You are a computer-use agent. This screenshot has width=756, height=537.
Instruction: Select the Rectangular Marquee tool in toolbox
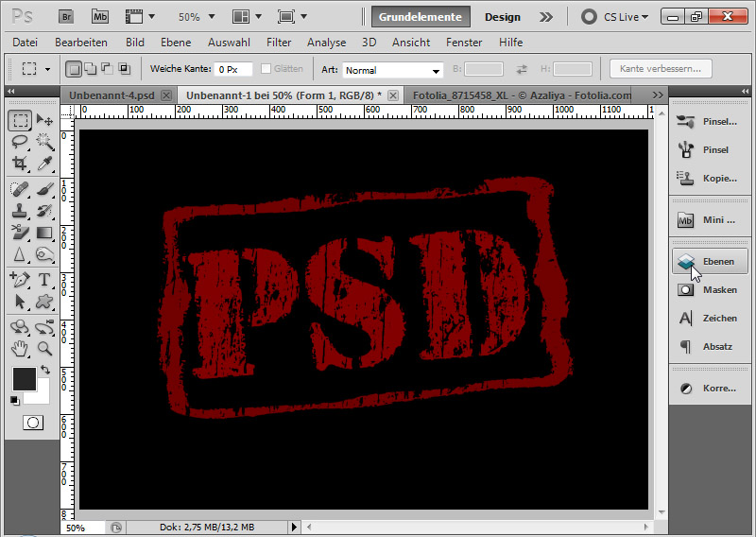tap(20, 120)
